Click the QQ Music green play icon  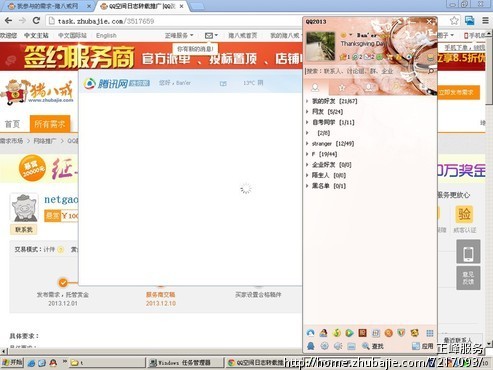coord(349,333)
